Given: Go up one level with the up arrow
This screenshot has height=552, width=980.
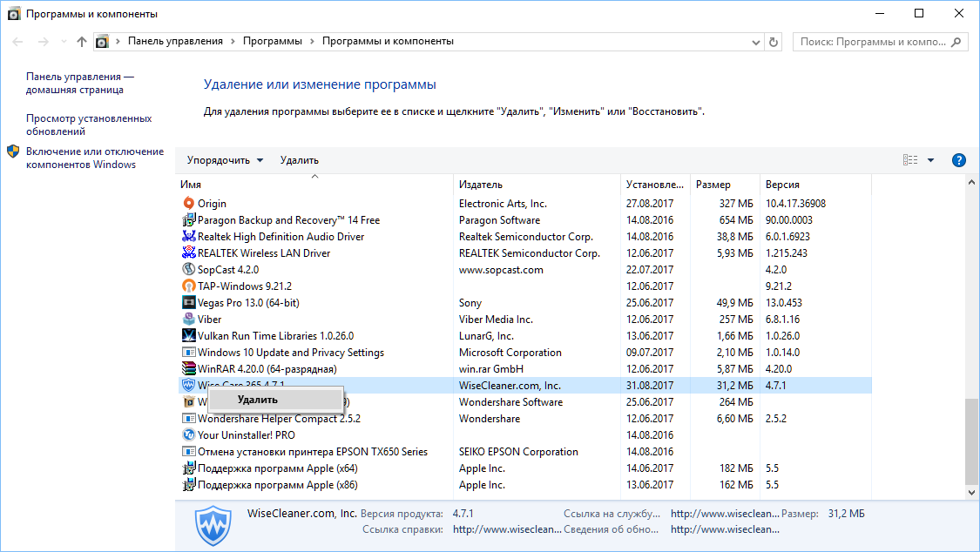Looking at the screenshot, I should pos(81,42).
